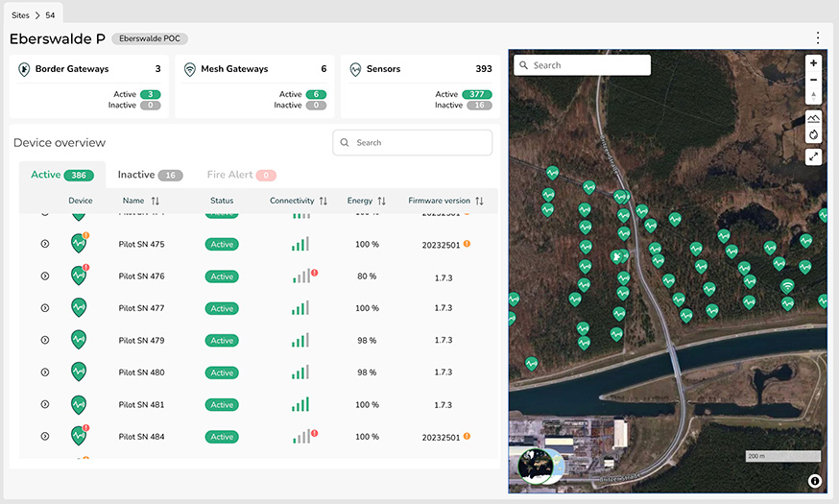Expand row for Pilot SN 477
The height and width of the screenshot is (504, 839).
coord(45,308)
